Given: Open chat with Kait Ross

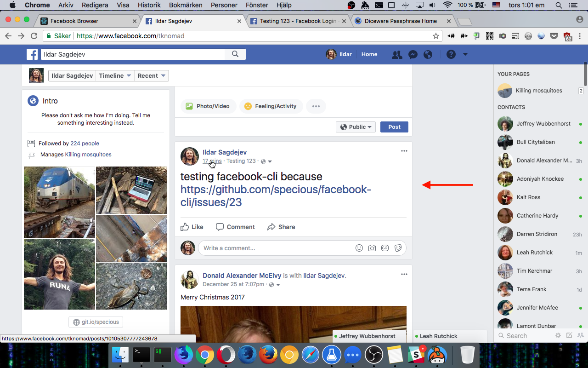Looking at the screenshot, I should point(540,197).
